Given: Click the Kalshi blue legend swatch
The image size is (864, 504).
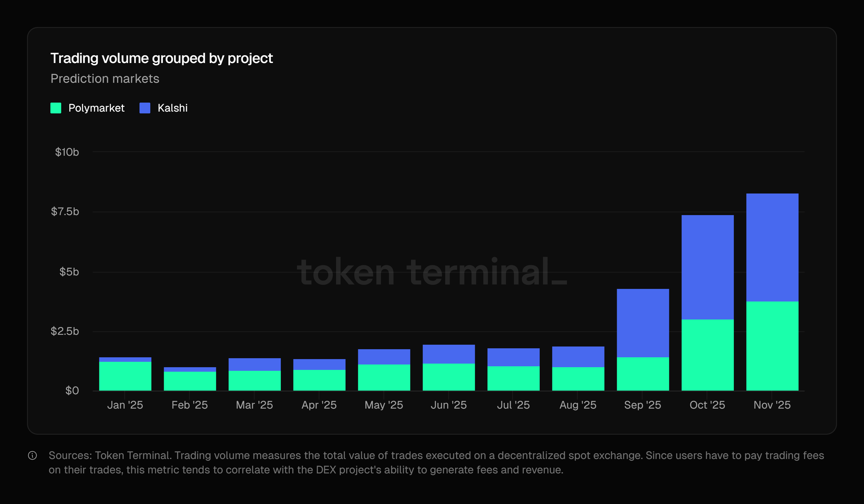Looking at the screenshot, I should click(x=145, y=108).
